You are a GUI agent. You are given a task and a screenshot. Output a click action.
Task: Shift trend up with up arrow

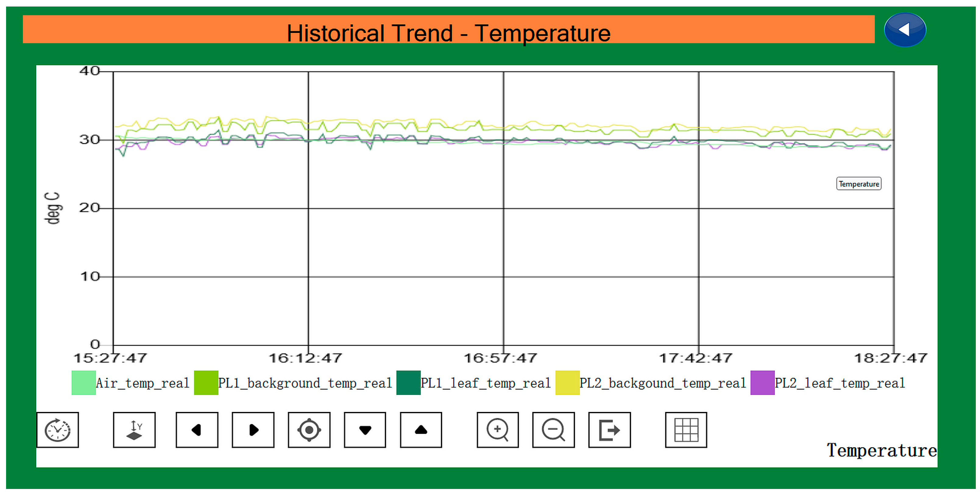(x=421, y=430)
